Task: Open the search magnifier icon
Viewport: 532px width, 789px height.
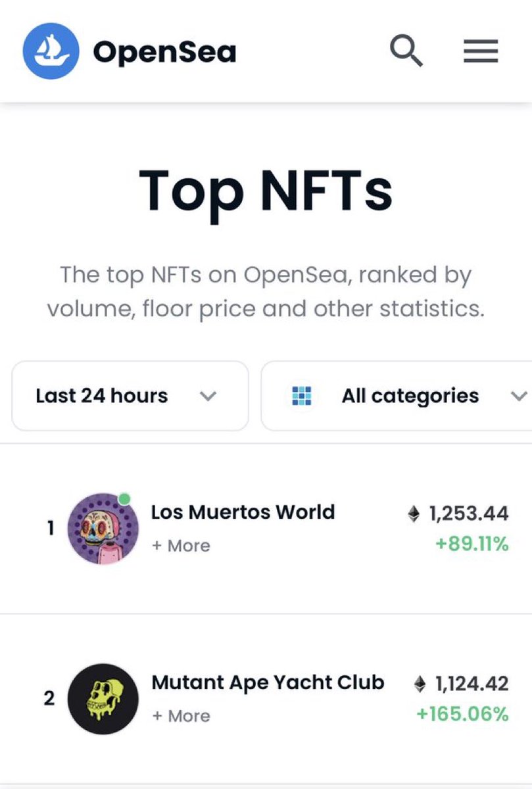Action: [406, 51]
